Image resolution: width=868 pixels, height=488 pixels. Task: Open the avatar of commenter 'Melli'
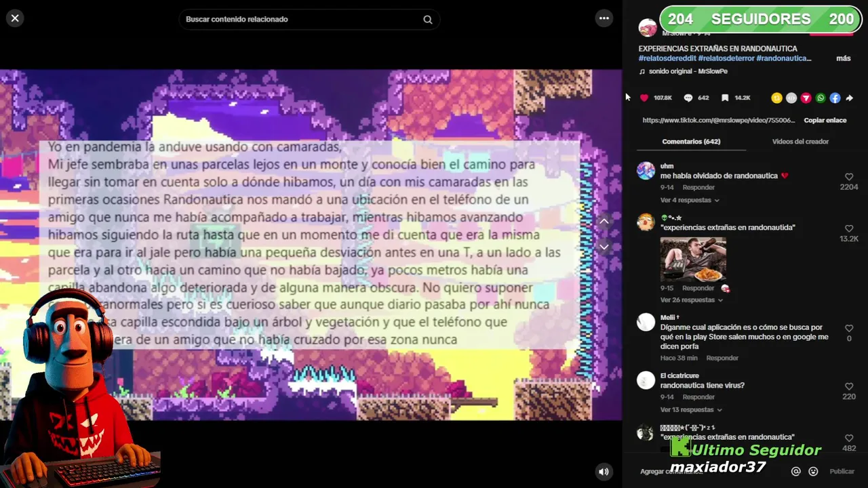click(646, 322)
